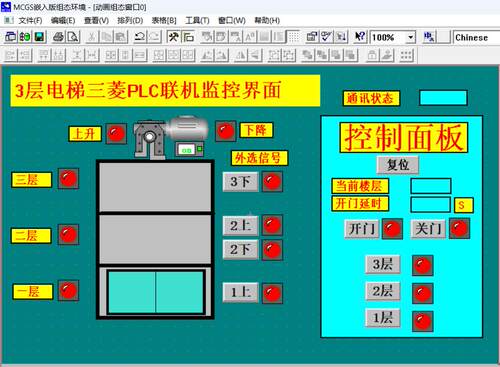Click the paste clipboard icon

point(121,37)
